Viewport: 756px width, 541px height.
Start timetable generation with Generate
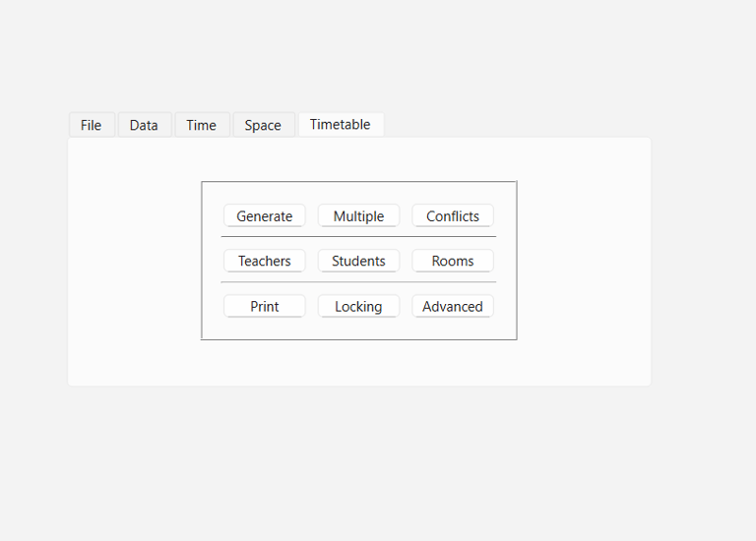tap(265, 216)
